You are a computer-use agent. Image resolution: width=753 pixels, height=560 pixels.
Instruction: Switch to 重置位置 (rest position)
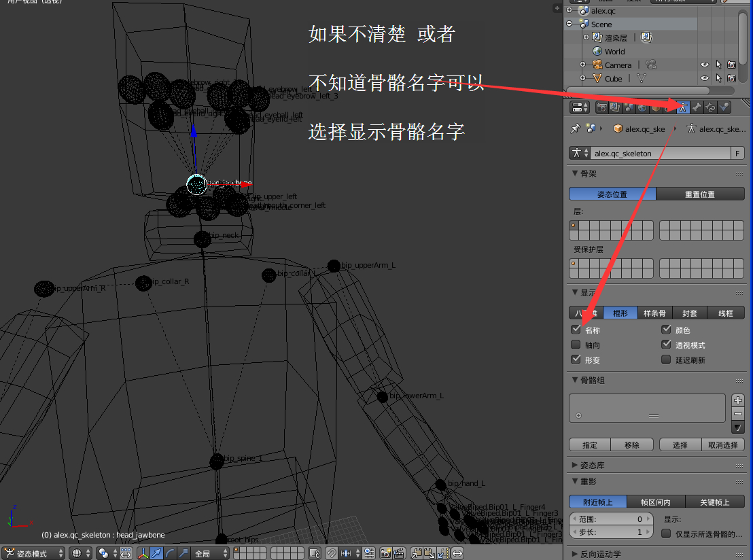[700, 194]
